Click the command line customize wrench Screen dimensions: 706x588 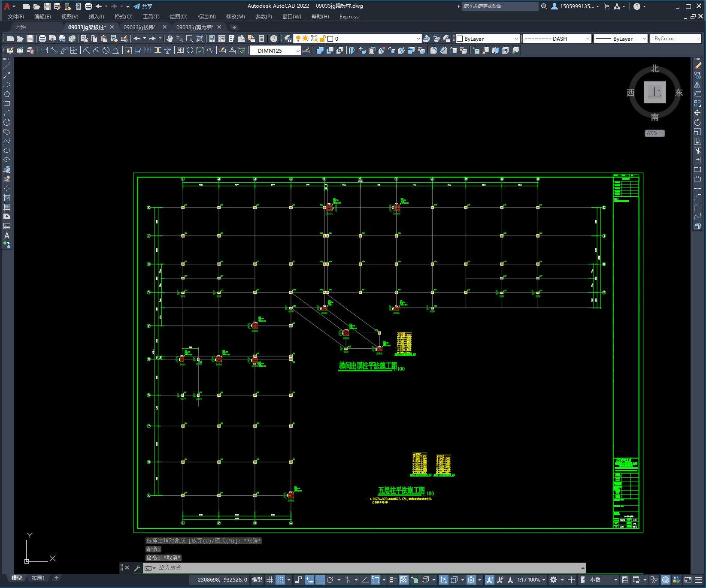click(137, 568)
